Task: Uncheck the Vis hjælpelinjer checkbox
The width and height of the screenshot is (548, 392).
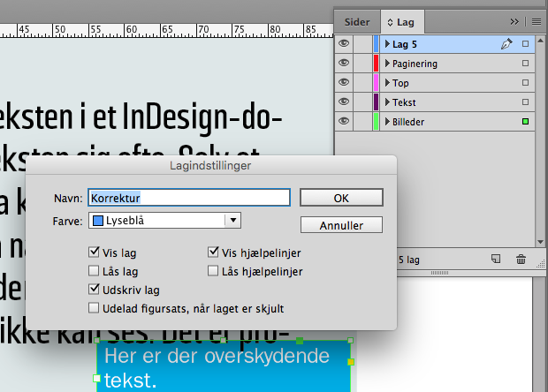Action: tap(213, 253)
